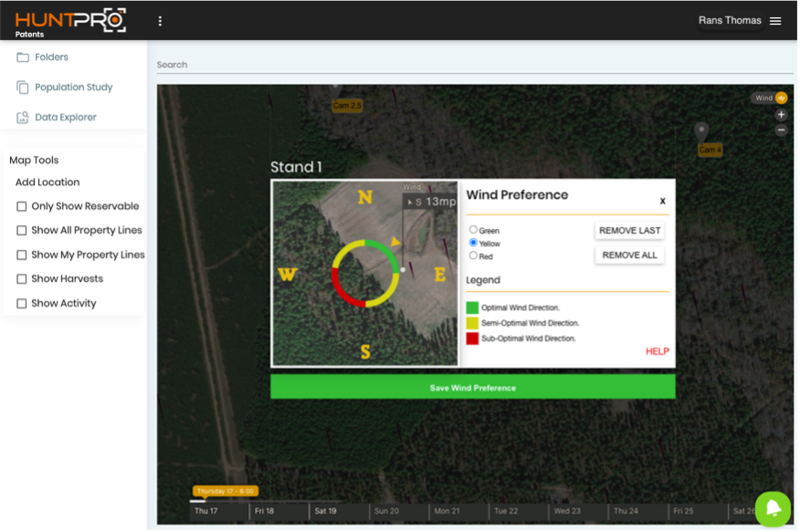Click the Thursday 17 - 6:00 time label
The image size is (800, 532).
pos(225,491)
